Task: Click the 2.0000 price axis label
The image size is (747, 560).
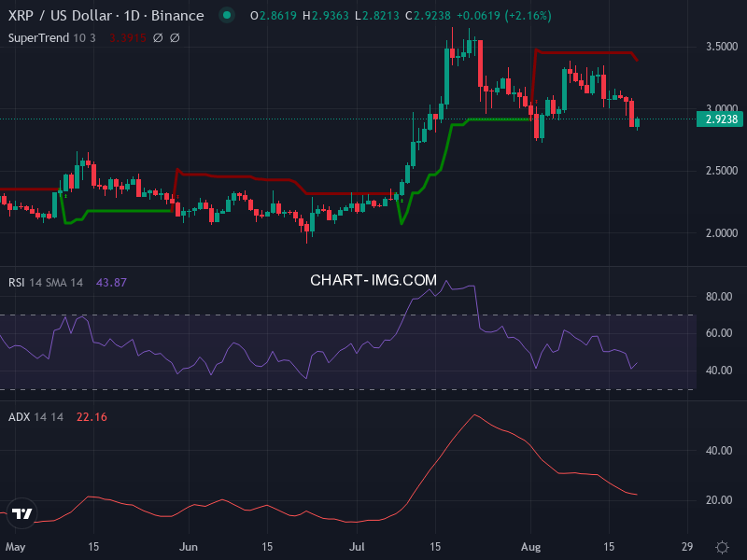Action: 721,233
